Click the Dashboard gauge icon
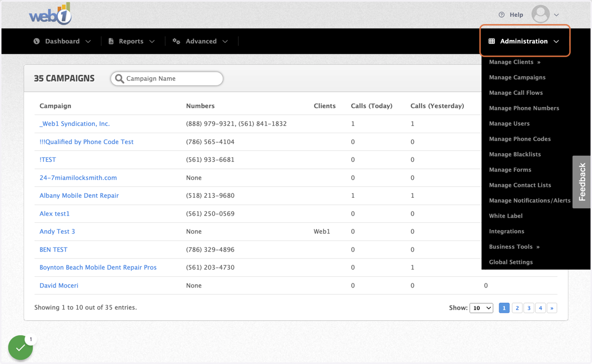 37,41
